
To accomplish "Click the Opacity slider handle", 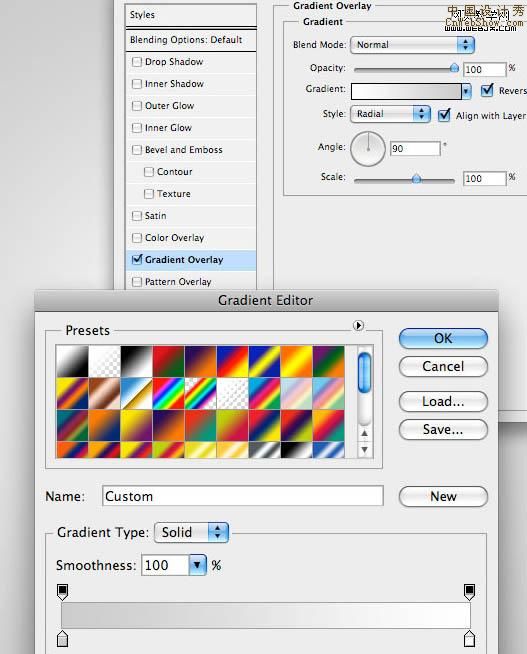I will coord(454,68).
